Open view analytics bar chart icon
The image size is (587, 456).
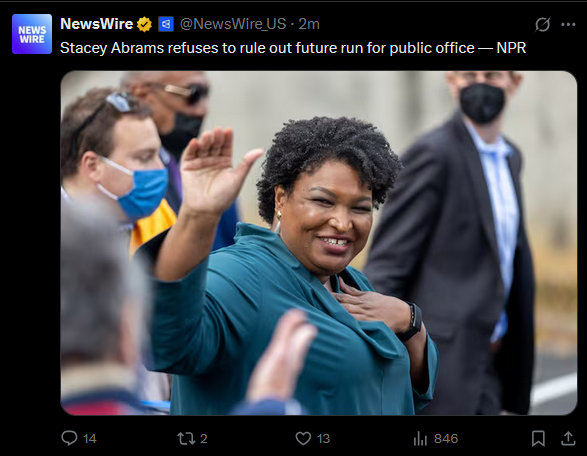tap(420, 438)
